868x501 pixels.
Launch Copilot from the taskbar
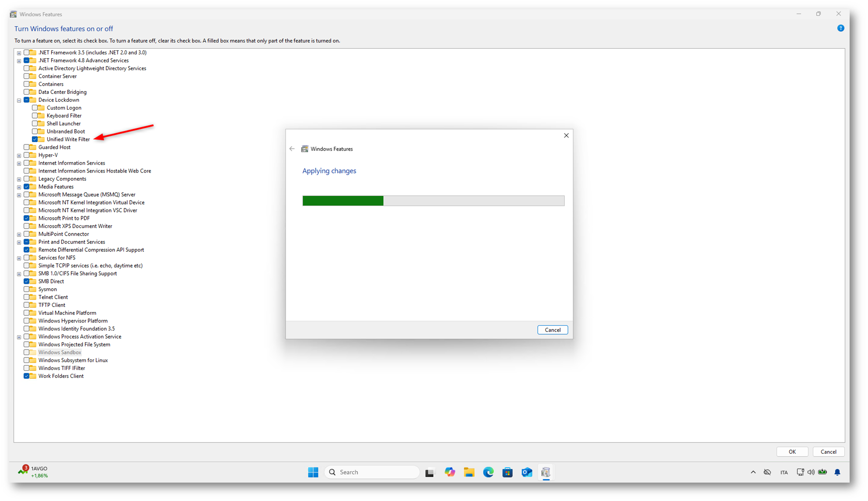click(450, 472)
